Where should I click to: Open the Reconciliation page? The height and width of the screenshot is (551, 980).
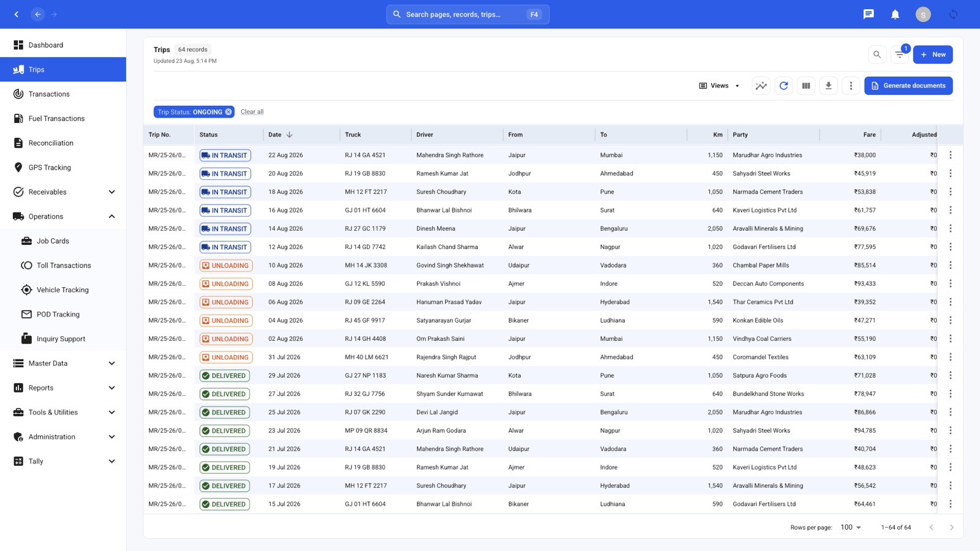pyautogui.click(x=63, y=143)
